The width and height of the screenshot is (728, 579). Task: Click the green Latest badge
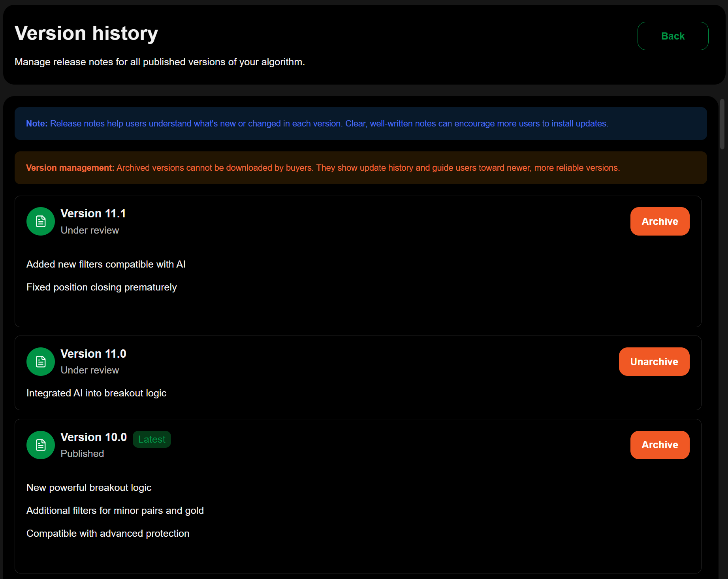click(152, 439)
